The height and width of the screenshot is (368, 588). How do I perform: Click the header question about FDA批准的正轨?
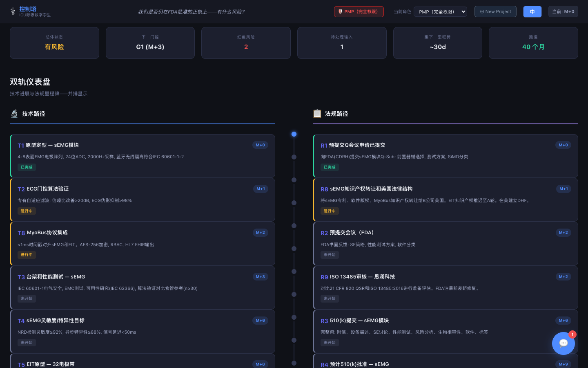(x=191, y=12)
